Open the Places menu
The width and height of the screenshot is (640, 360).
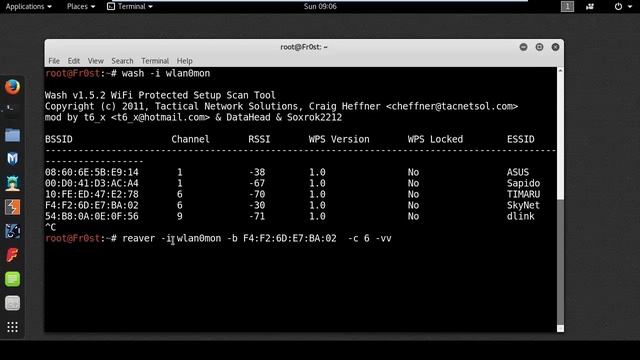(81, 6)
